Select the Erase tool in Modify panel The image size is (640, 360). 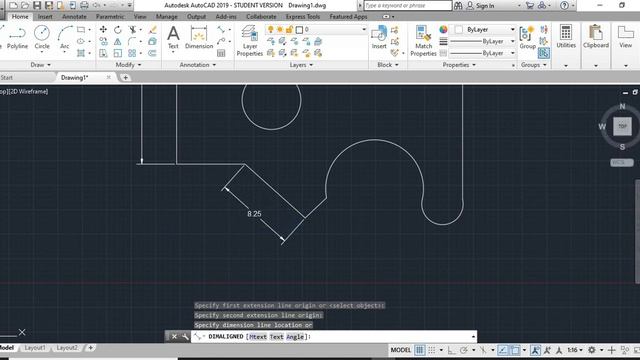[152, 29]
